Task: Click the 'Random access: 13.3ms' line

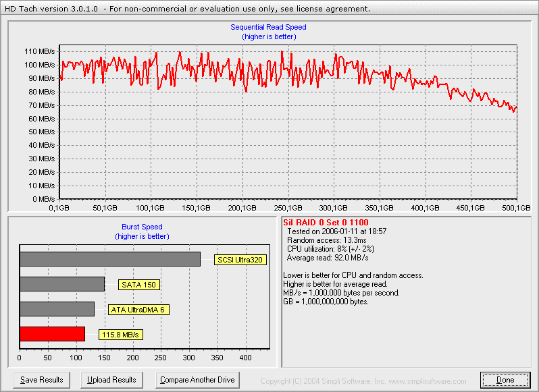Action: (327, 240)
